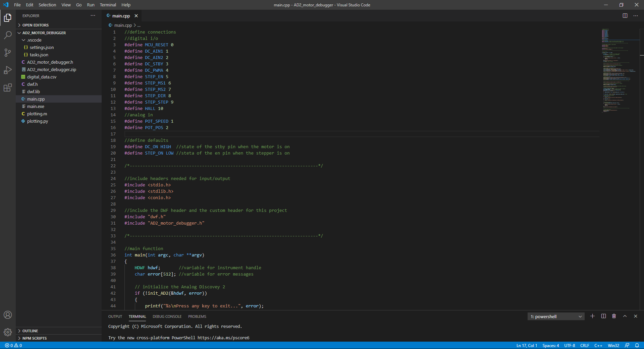Switch to the PROBLEMS tab
The width and height of the screenshot is (644, 349).
(x=197, y=316)
